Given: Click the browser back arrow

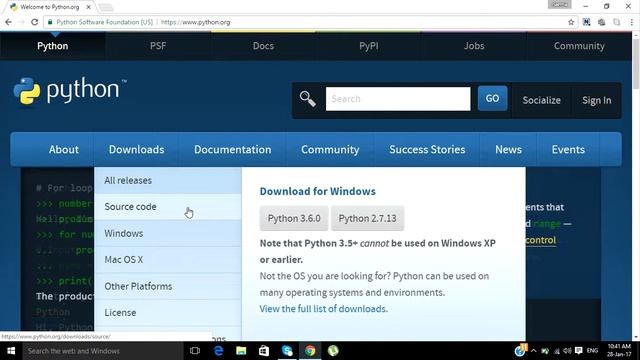Looking at the screenshot, I should point(8,22).
